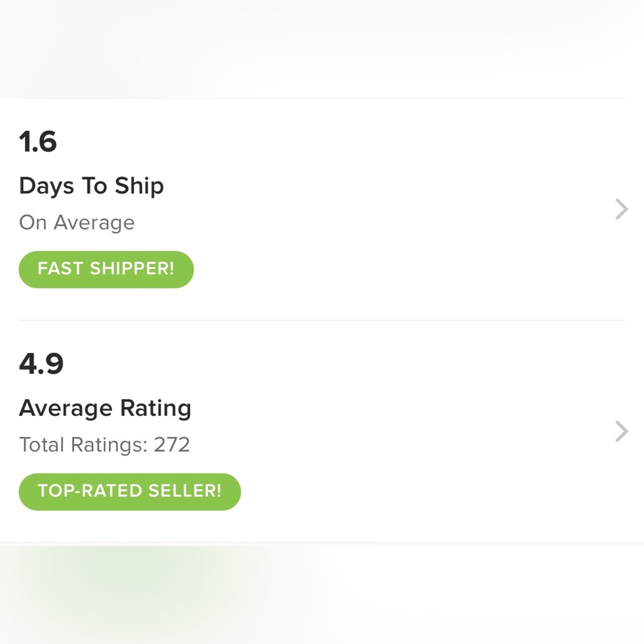Select the Days To Ship heading
The width and height of the screenshot is (644, 644).
pos(91,186)
